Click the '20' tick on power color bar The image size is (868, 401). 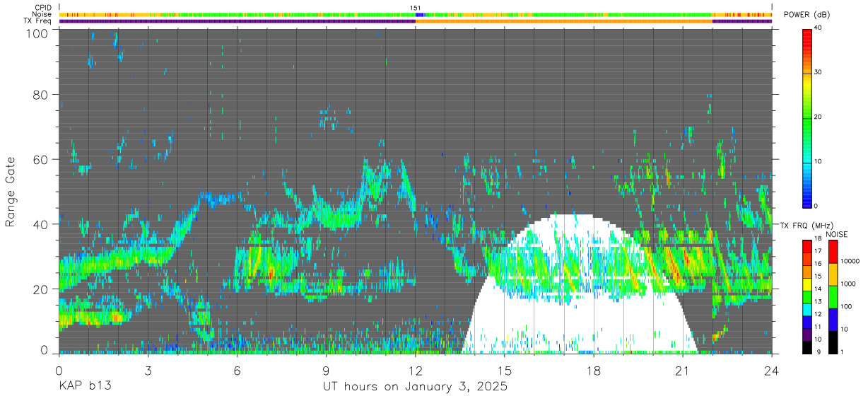coord(819,117)
